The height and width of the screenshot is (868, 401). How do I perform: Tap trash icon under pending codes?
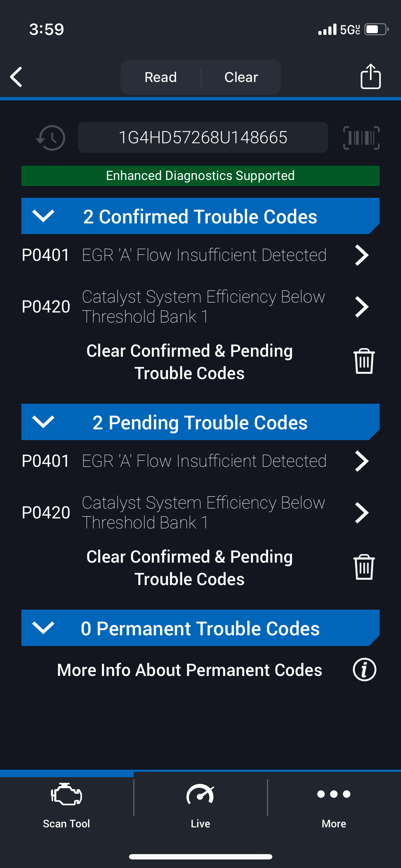click(364, 567)
